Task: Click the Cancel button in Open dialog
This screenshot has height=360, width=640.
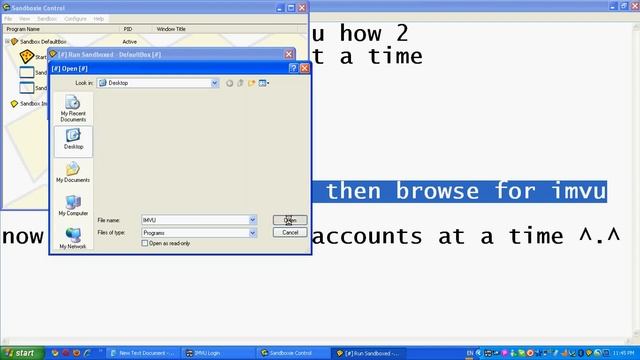Action: (290, 232)
